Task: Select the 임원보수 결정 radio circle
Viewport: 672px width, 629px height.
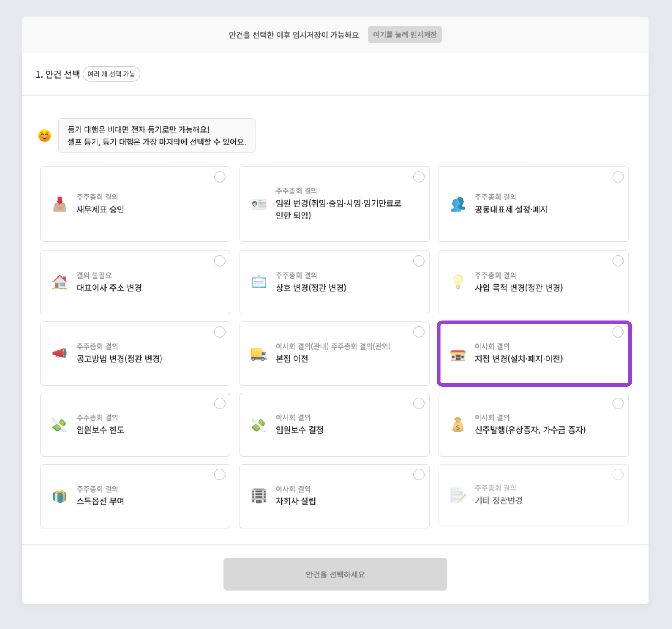Action: click(x=419, y=403)
